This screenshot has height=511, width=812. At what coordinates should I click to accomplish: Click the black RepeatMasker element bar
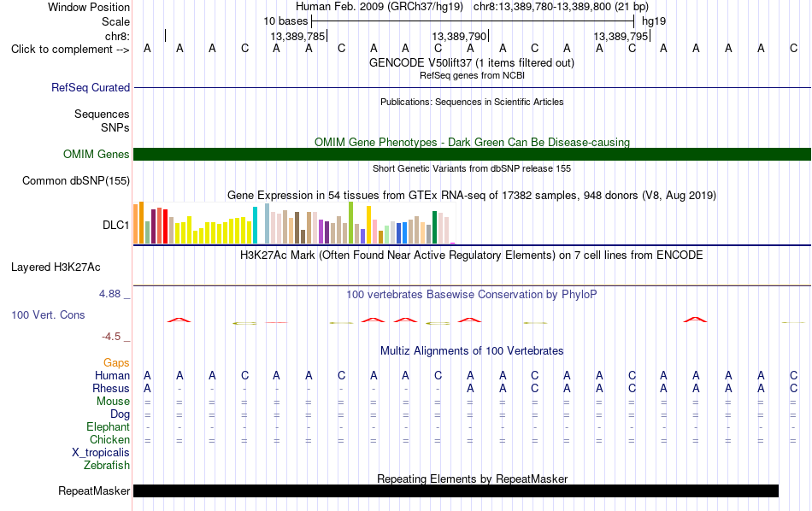click(456, 490)
